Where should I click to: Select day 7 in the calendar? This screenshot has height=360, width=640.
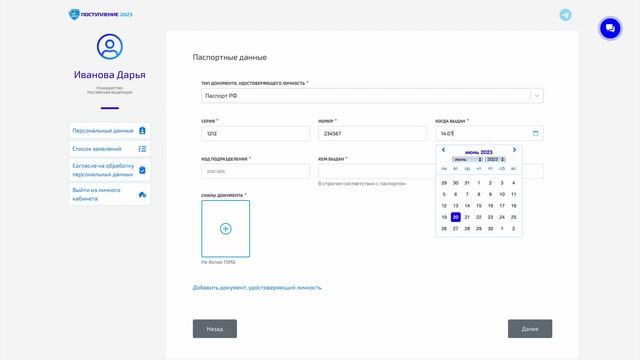click(x=467, y=194)
